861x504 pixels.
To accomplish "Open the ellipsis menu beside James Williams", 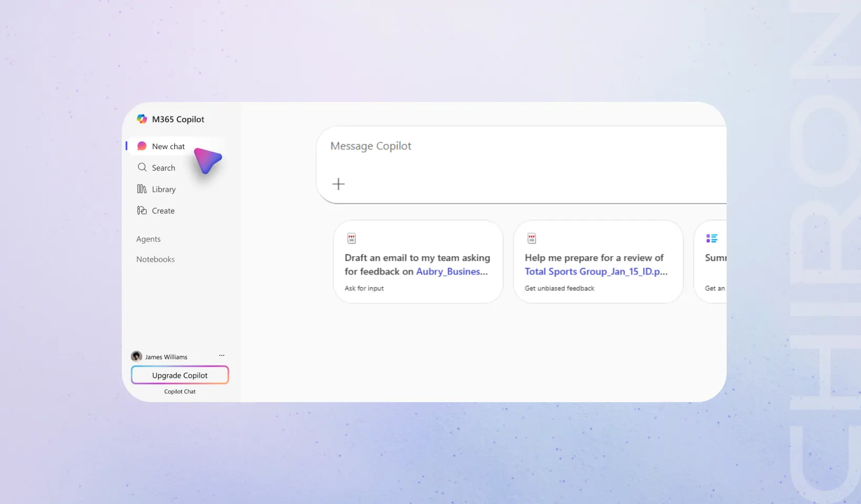I will pos(222,355).
